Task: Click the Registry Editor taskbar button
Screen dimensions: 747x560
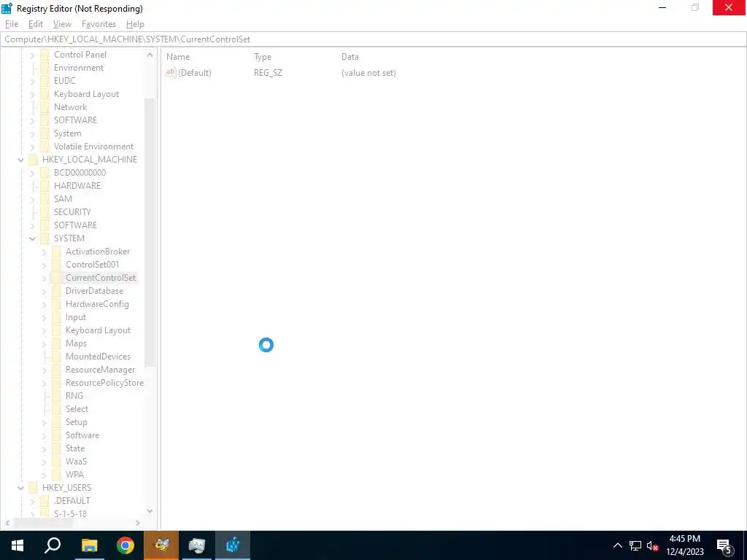Action: pos(233,545)
